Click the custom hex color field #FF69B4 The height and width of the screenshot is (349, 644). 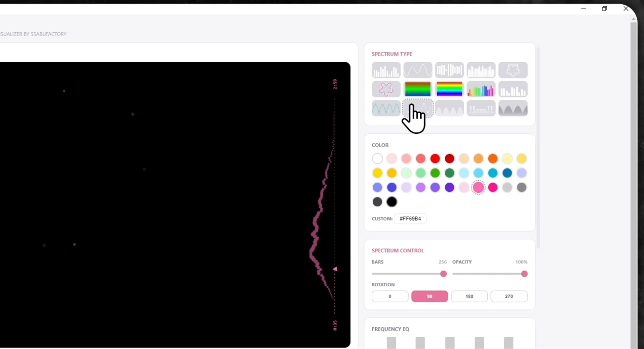[410, 219]
